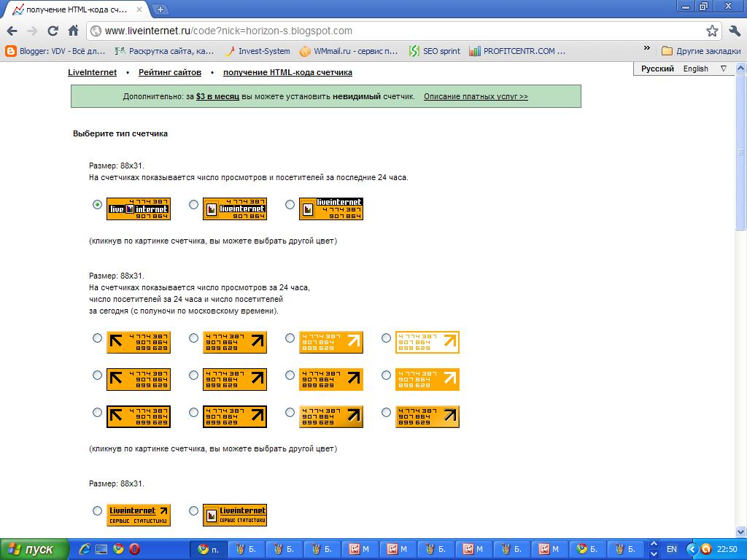747x560 pixels.
Task: Click the Show Desktop quick launch icon
Action: tap(101, 550)
